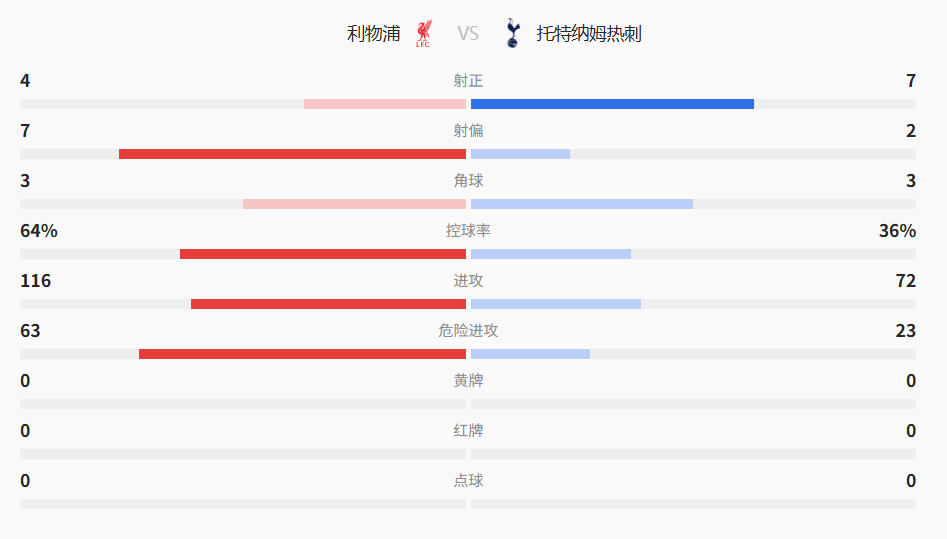This screenshot has width=947, height=539.
Task: Click Liverpool's 116 attacks number
Action: click(x=36, y=281)
